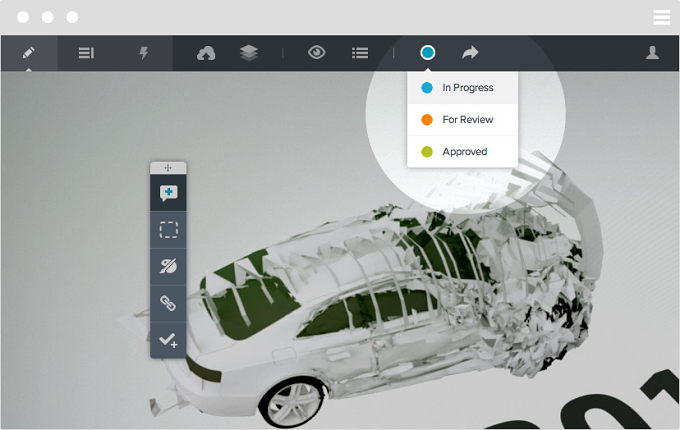Click the cloud upload icon
Image resolution: width=680 pixels, height=430 pixels.
[x=206, y=53]
